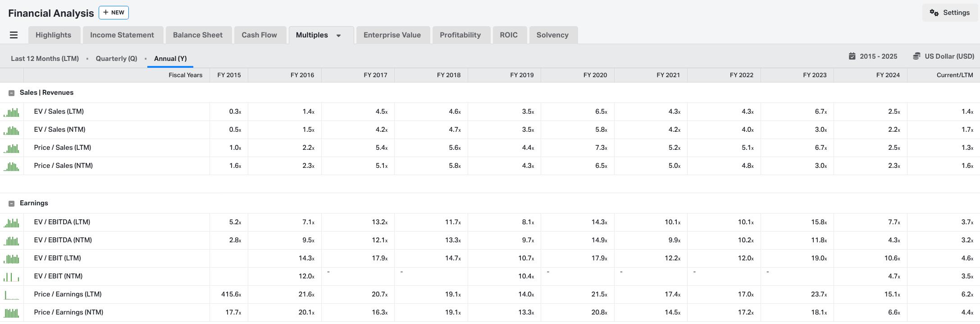The image size is (980, 324).
Task: Collapse the Sales | Revenues section
Action: pos(12,93)
